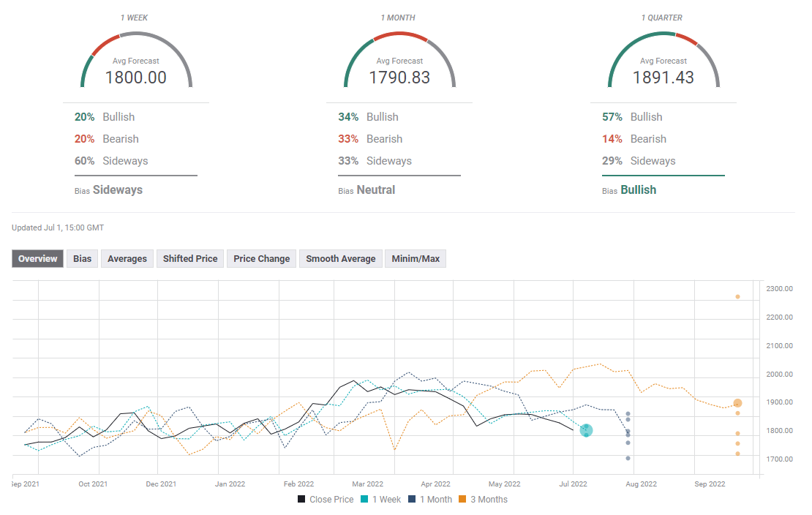The width and height of the screenshot is (812, 515).
Task: Select the Minim/Max tab
Action: [416, 259]
